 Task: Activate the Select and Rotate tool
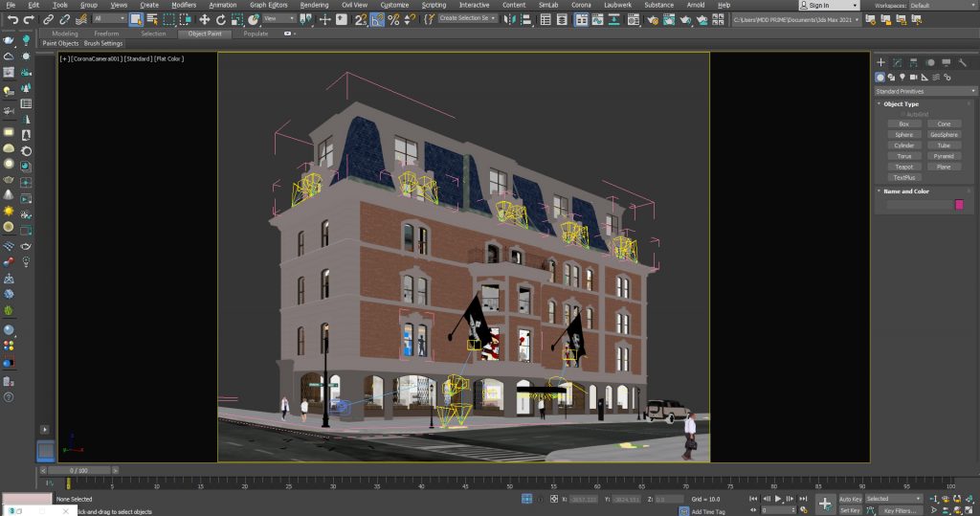point(220,19)
